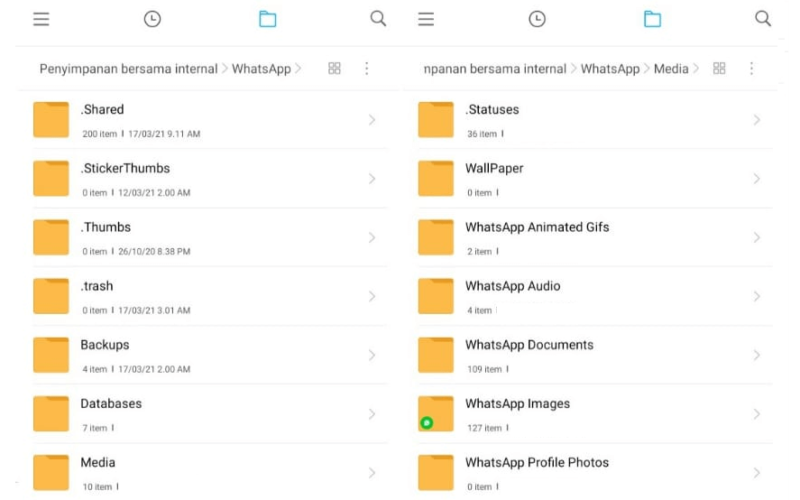The image size is (800, 500).
Task: Expand WhatsApp Profile Photos row chevron
Action: tap(757, 473)
